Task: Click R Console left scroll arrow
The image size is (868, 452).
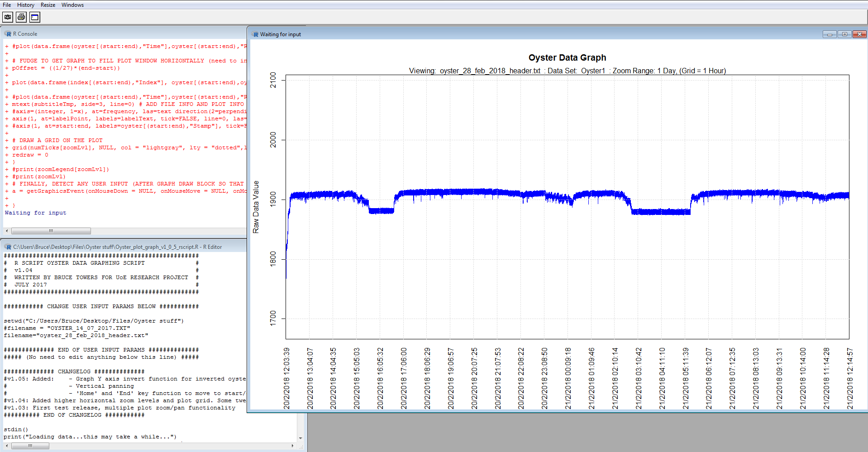Action: point(7,231)
